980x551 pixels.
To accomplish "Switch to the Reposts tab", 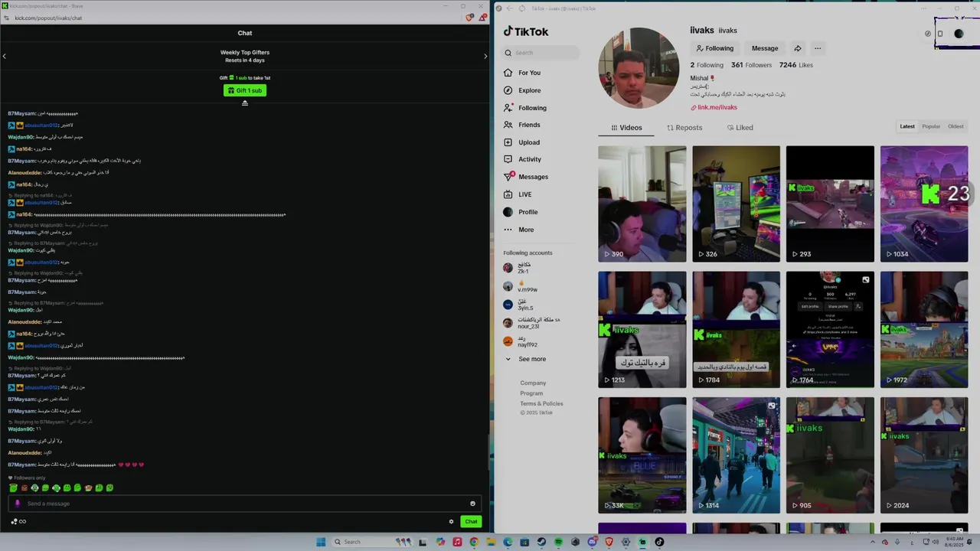I will coord(684,128).
